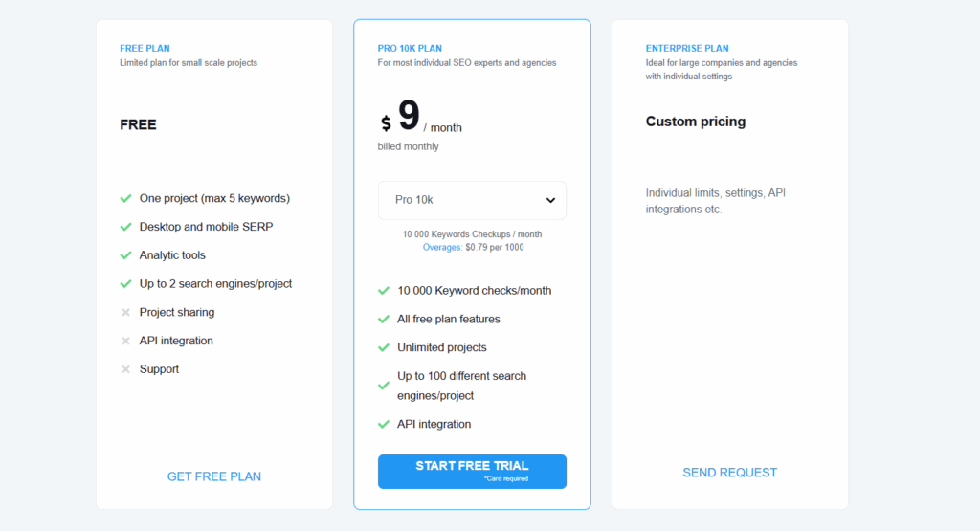
Task: Click checkmark beside Unlimited projects
Action: pos(384,348)
